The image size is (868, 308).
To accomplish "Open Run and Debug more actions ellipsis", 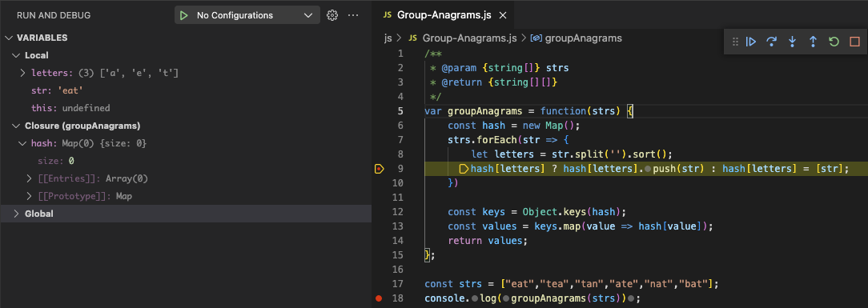I will tap(353, 15).
